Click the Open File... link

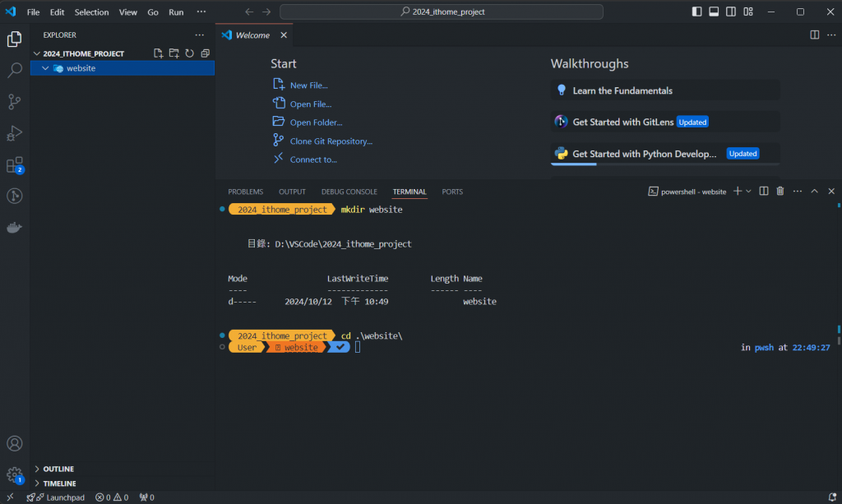pos(311,104)
